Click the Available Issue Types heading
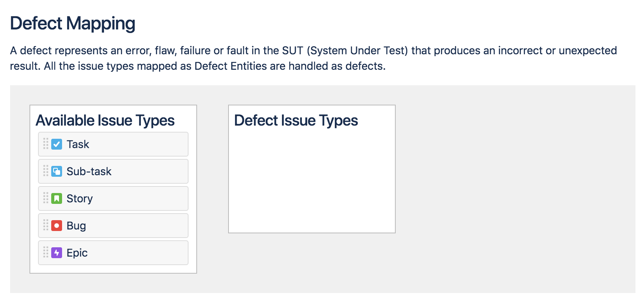 pyautogui.click(x=105, y=121)
